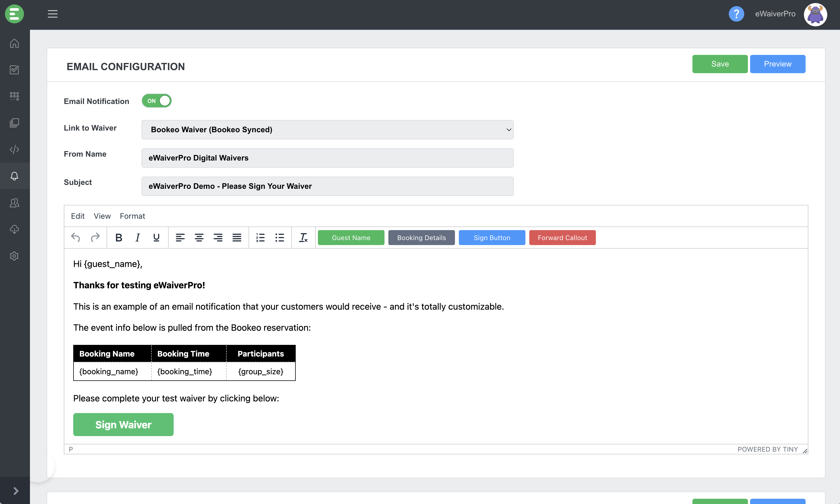840x504 pixels.
Task: Insert the Forward Callout block
Action: tap(562, 237)
